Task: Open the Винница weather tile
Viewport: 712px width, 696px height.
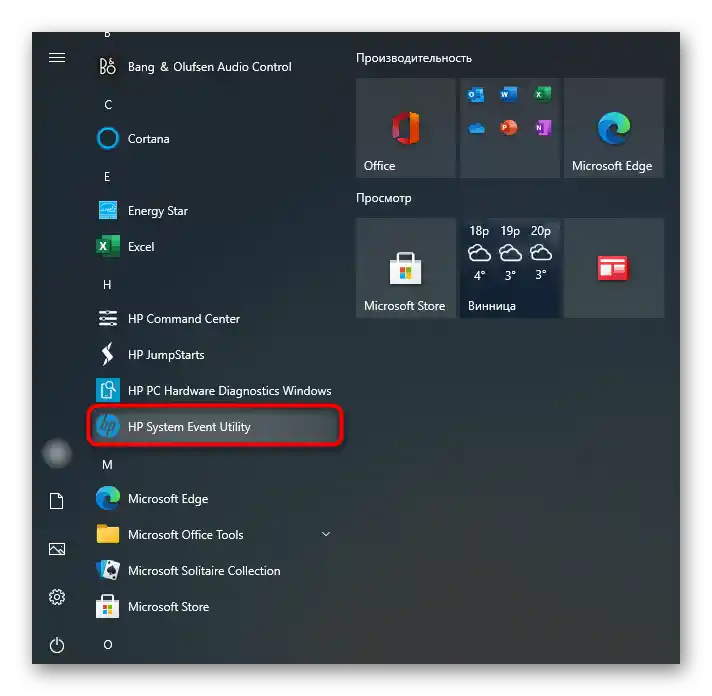Action: pos(509,268)
